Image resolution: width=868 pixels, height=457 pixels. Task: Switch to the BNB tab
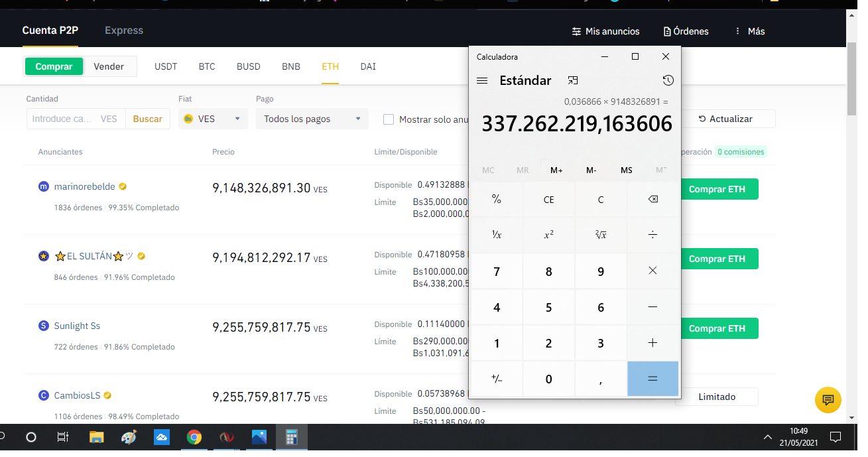click(291, 66)
